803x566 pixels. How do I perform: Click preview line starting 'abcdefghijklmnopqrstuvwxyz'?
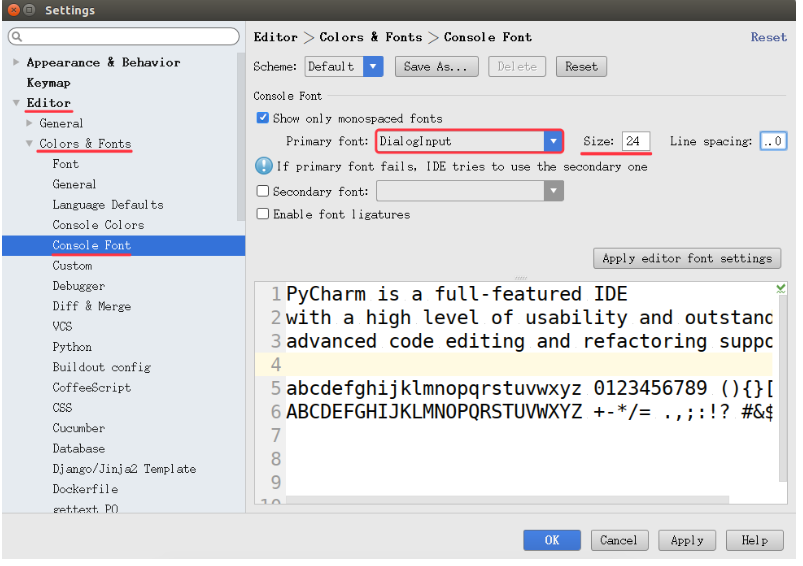tap(530, 388)
